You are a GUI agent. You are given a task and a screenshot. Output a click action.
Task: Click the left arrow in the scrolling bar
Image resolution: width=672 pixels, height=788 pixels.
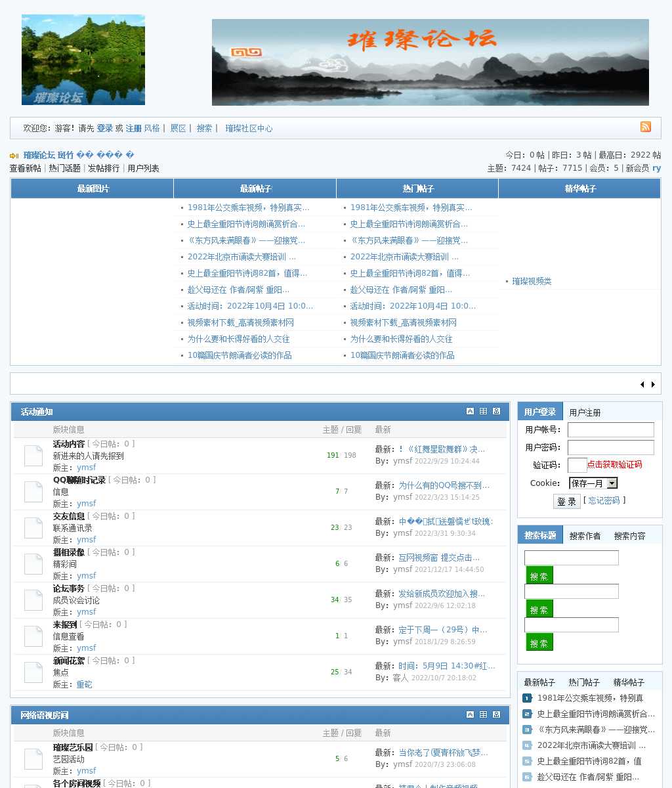[x=642, y=384]
